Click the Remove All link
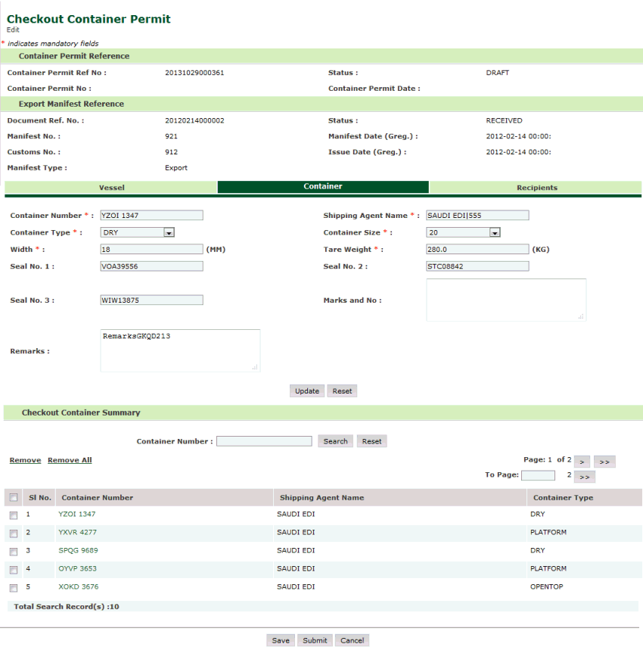The height and width of the screenshot is (672, 643). pyautogui.click(x=70, y=460)
